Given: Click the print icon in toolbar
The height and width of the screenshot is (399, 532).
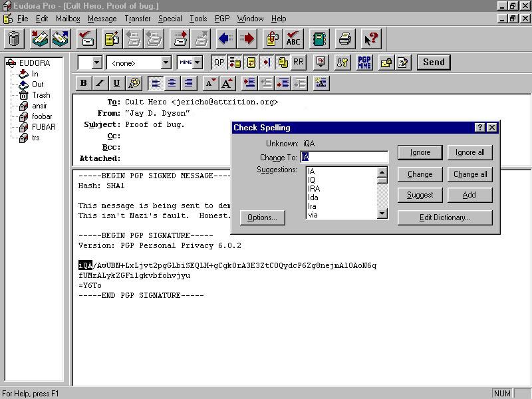Looking at the screenshot, I should pyautogui.click(x=344, y=39).
